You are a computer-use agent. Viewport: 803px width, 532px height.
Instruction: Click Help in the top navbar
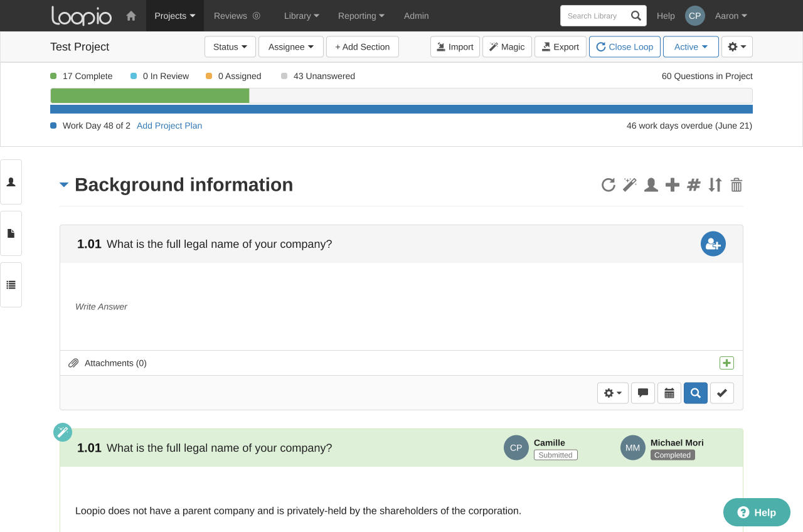point(666,16)
